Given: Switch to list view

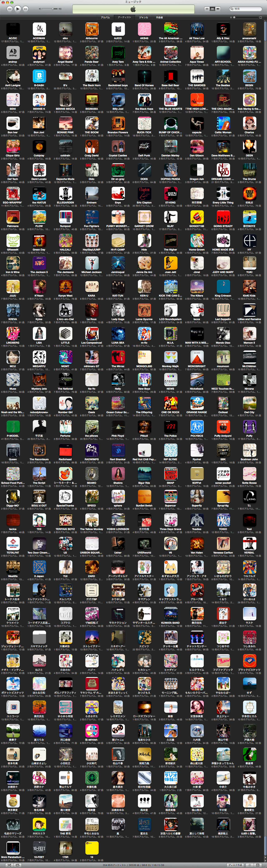Looking at the screenshot, I should [207, 9].
